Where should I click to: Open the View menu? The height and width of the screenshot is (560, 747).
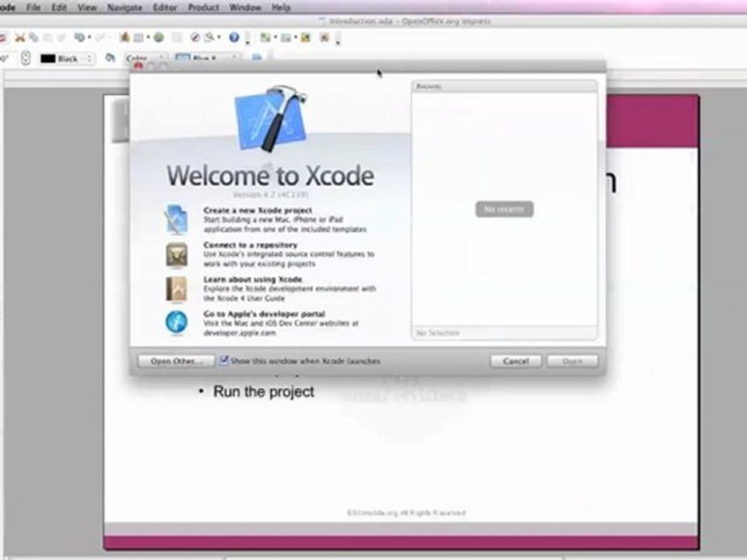coord(87,7)
